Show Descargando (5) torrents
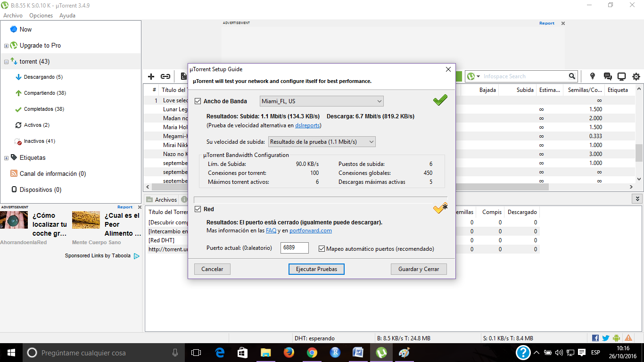The image size is (644, 362). pos(43,77)
